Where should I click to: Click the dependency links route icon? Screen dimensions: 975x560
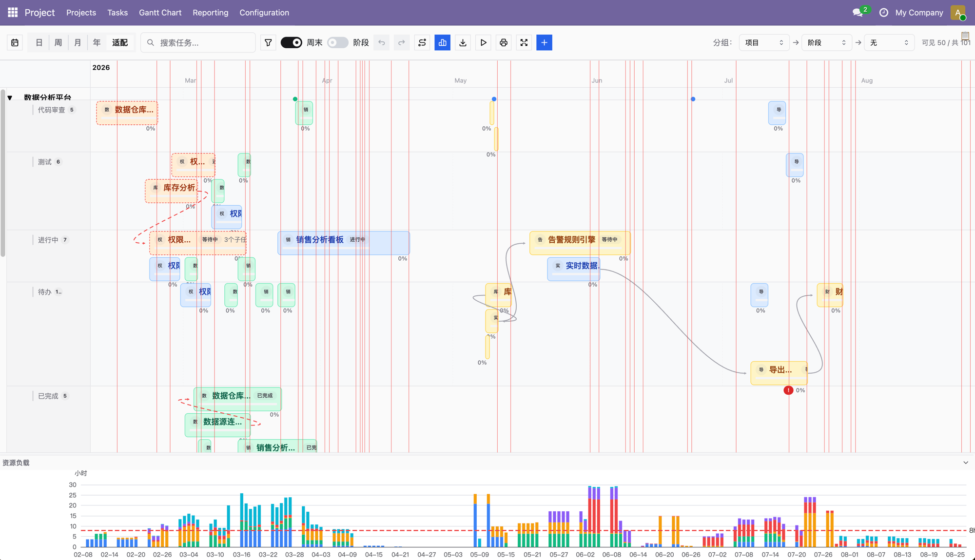pos(422,43)
